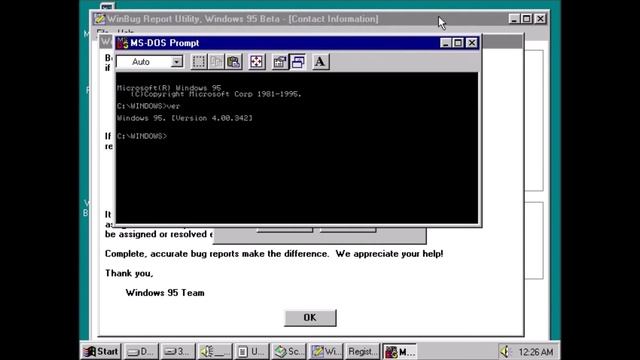Open the font size dropdown arrow

[177, 62]
